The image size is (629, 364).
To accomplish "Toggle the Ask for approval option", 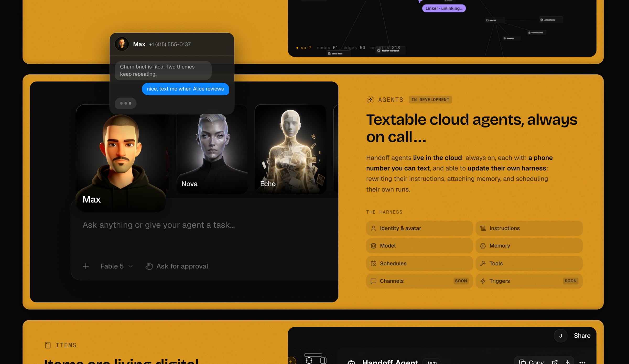I will 177,266.
